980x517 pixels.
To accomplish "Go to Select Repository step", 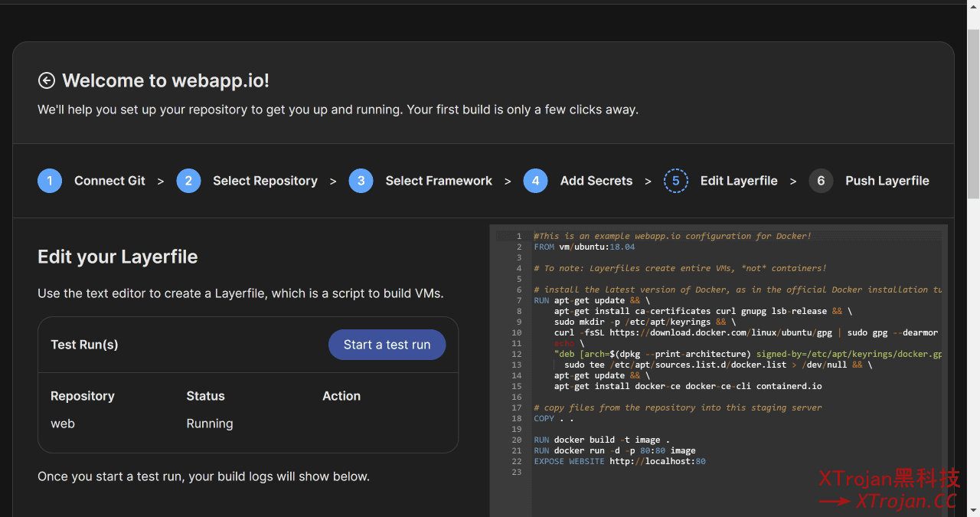I will pos(265,181).
